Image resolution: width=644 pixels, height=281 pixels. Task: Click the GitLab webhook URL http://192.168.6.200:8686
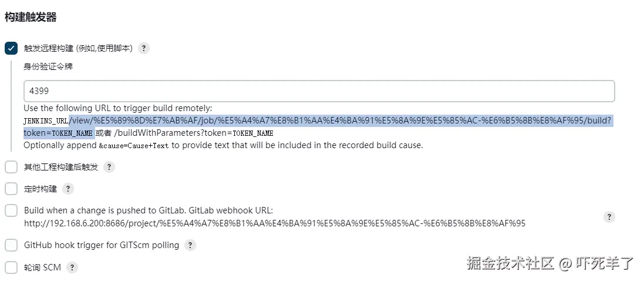pyautogui.click(x=274, y=223)
